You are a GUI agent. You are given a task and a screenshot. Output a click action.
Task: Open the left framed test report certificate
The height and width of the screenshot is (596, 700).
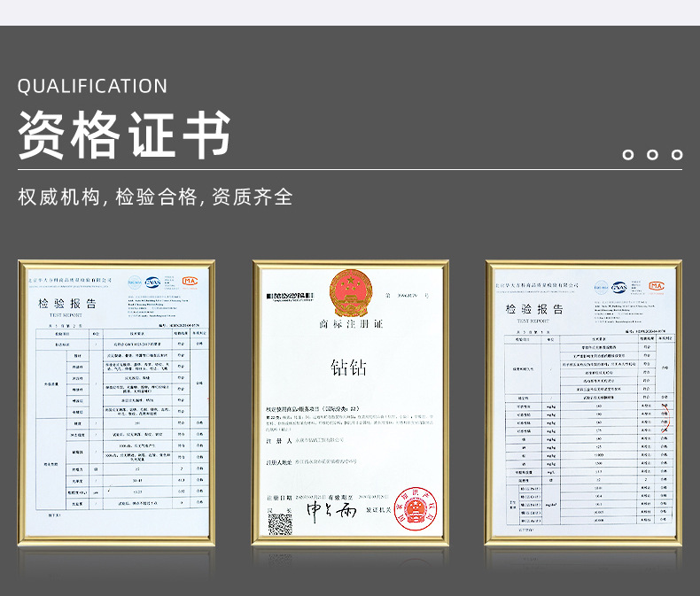click(x=116, y=403)
